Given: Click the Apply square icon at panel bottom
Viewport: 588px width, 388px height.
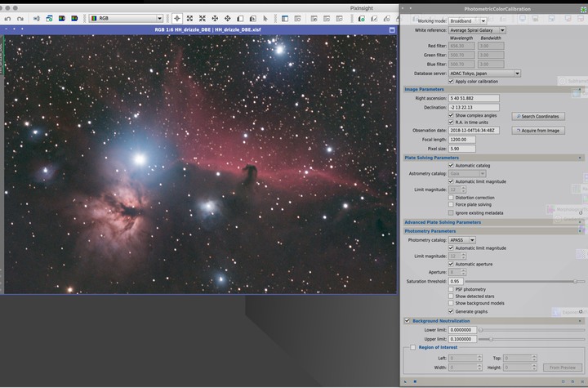Looking at the screenshot, I should [x=414, y=381].
